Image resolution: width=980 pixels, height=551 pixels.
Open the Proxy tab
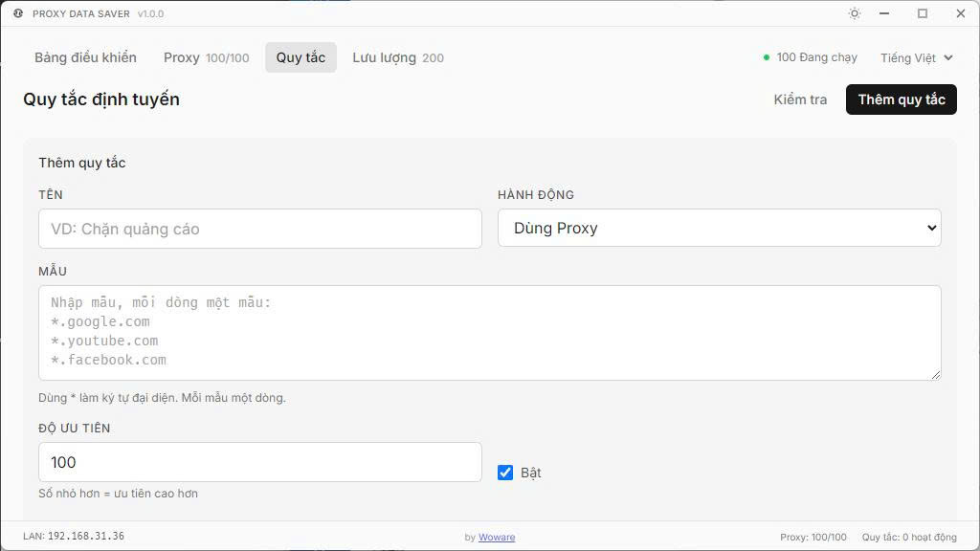pos(206,57)
